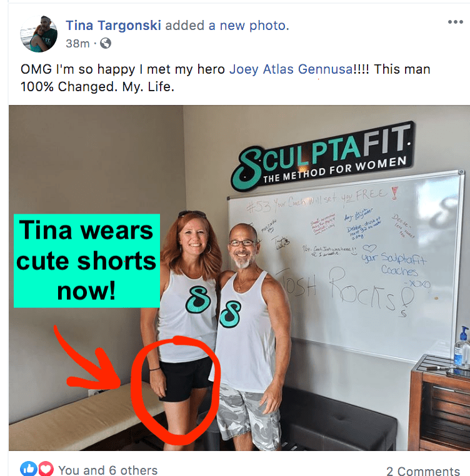Screen dimensions: 470x476
Task: Open Tina Targonski's profile picture
Action: [39, 34]
